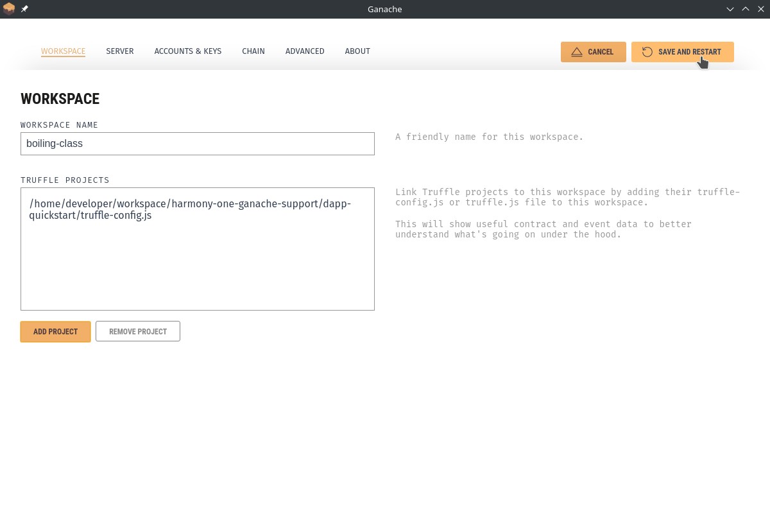Screen dimensions: 770x532
Task: Switch to the Server tab
Action: point(120,51)
